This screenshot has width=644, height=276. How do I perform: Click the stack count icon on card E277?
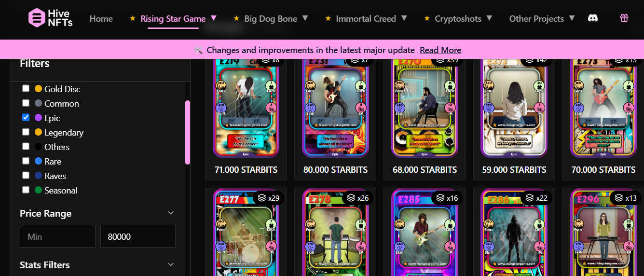point(261,197)
